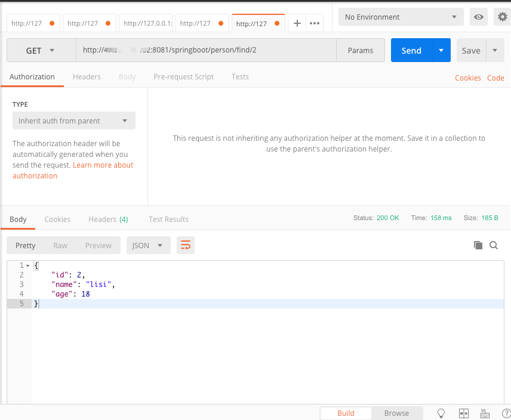Open a new request tab with plus icon
511x420 pixels.
[297, 23]
